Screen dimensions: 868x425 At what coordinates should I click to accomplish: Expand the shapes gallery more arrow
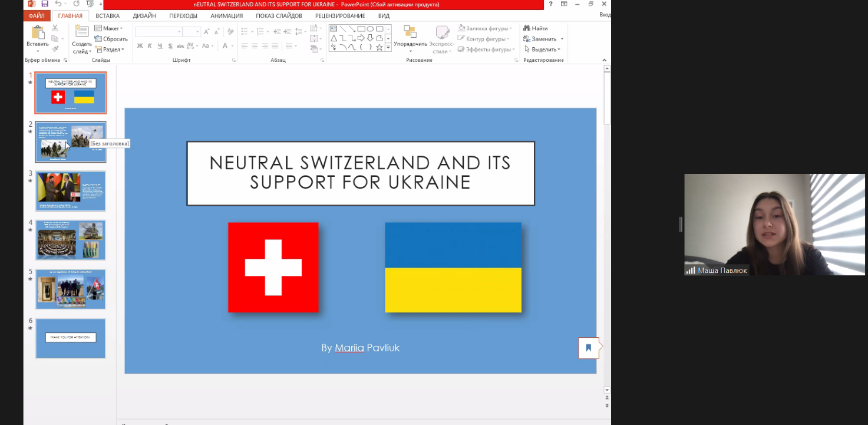pos(388,48)
